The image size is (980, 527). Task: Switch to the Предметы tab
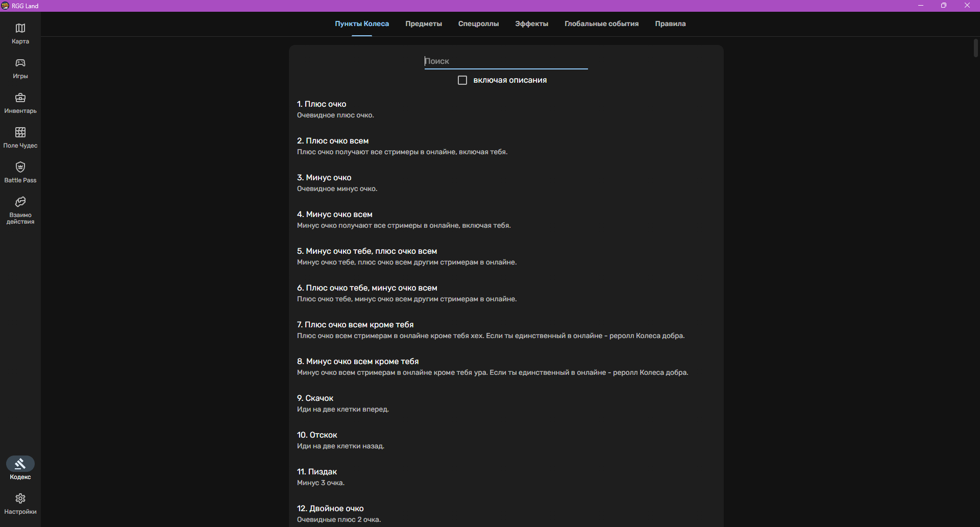tap(424, 23)
